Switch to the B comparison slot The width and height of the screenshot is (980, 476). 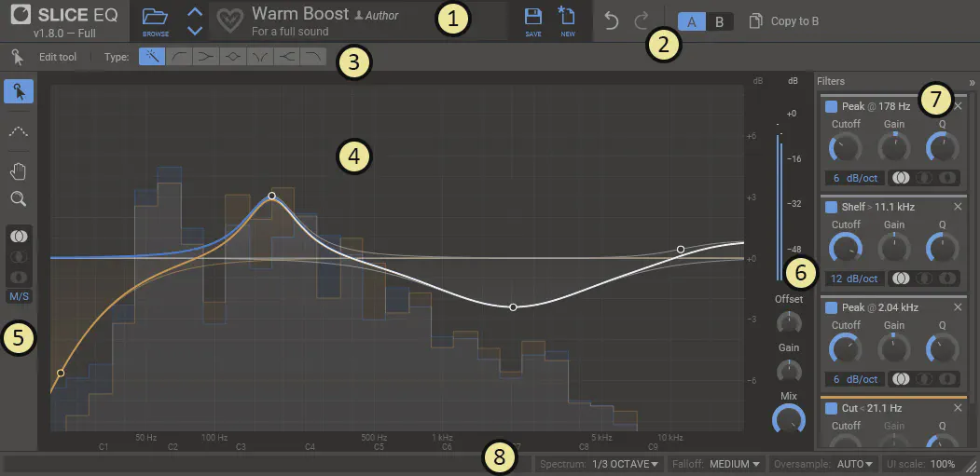tap(719, 21)
